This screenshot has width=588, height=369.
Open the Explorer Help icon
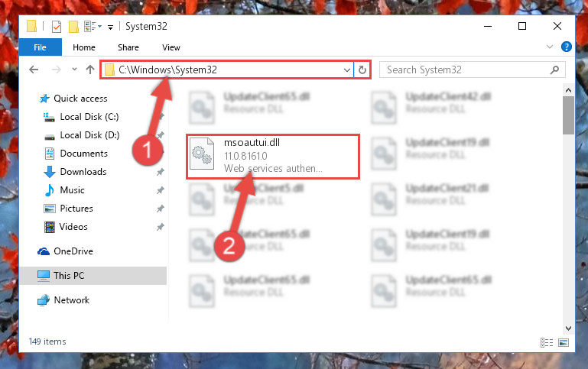[x=567, y=47]
